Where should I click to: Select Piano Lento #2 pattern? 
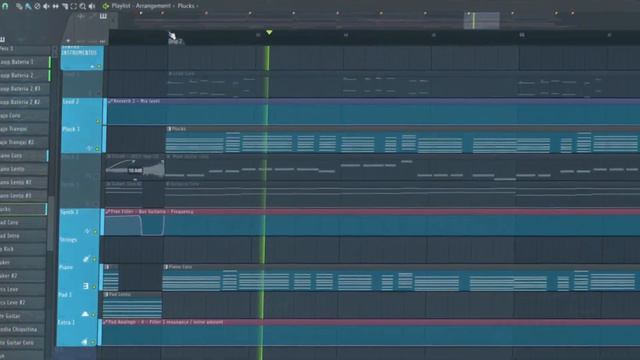coord(24,182)
